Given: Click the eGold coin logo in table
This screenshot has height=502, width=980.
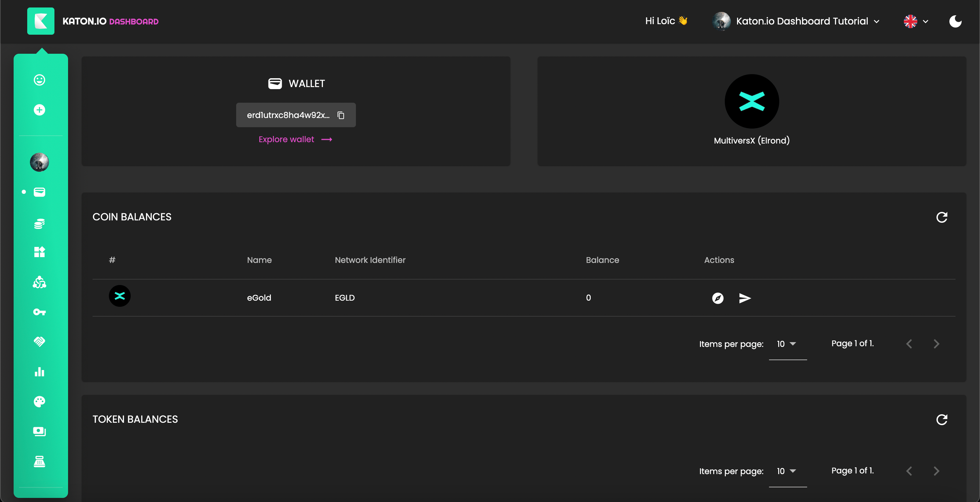Looking at the screenshot, I should (x=120, y=296).
